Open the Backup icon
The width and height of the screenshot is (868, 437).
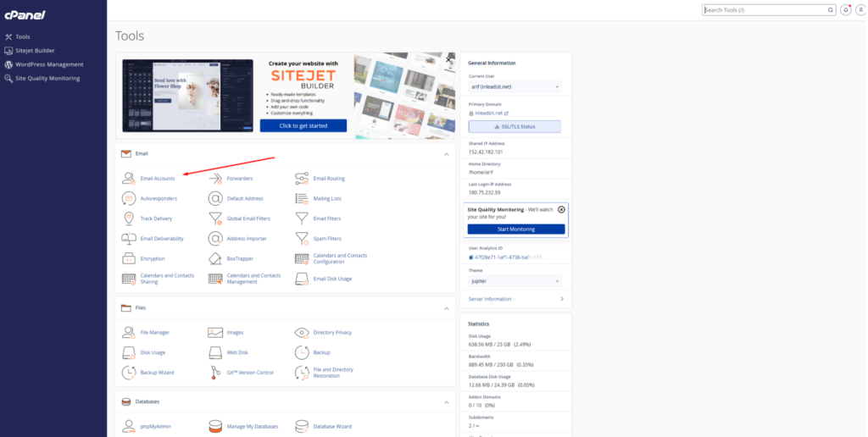(x=302, y=352)
